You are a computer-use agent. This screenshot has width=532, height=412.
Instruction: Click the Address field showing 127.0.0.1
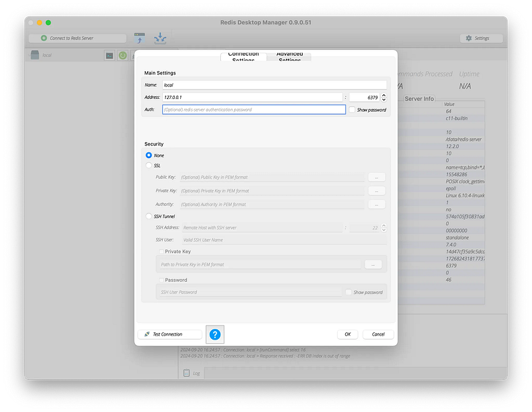tap(253, 97)
